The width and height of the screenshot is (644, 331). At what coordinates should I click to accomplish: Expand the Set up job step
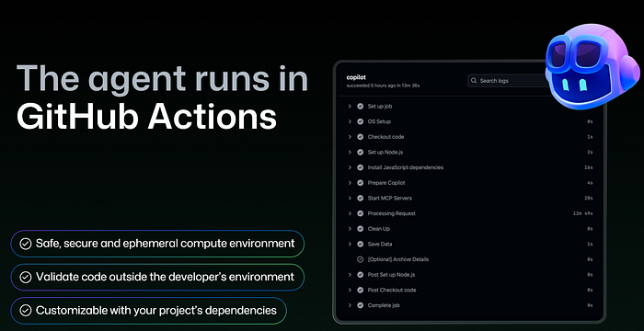click(350, 107)
